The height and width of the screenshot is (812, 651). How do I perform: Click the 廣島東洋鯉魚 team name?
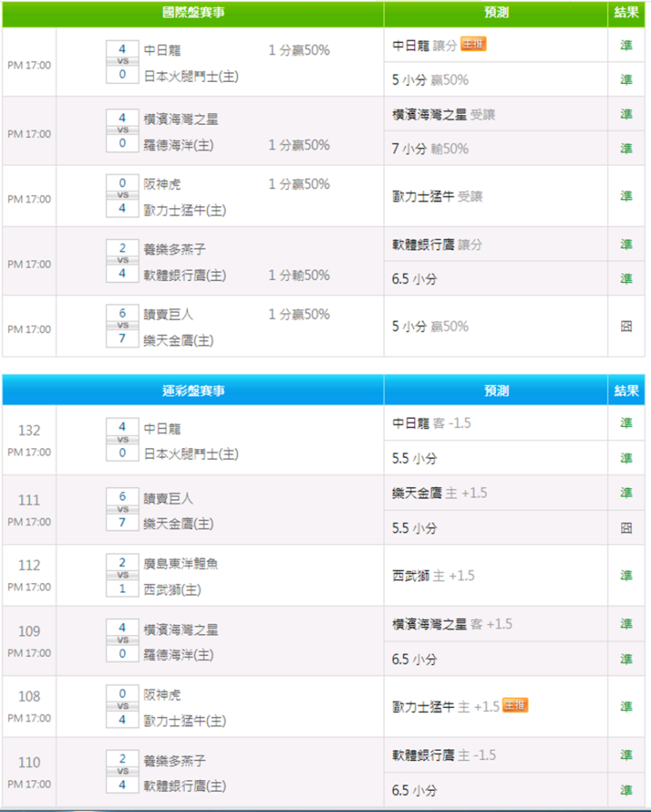click(180, 564)
